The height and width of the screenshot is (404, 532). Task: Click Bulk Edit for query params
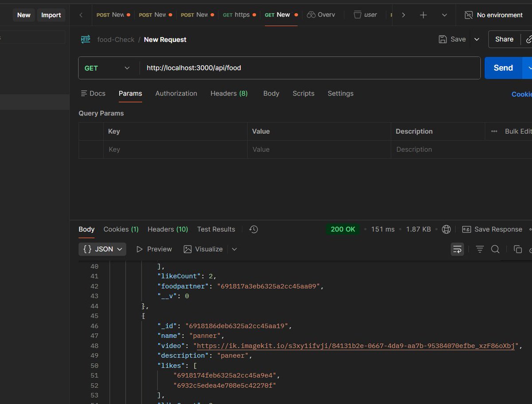point(518,132)
